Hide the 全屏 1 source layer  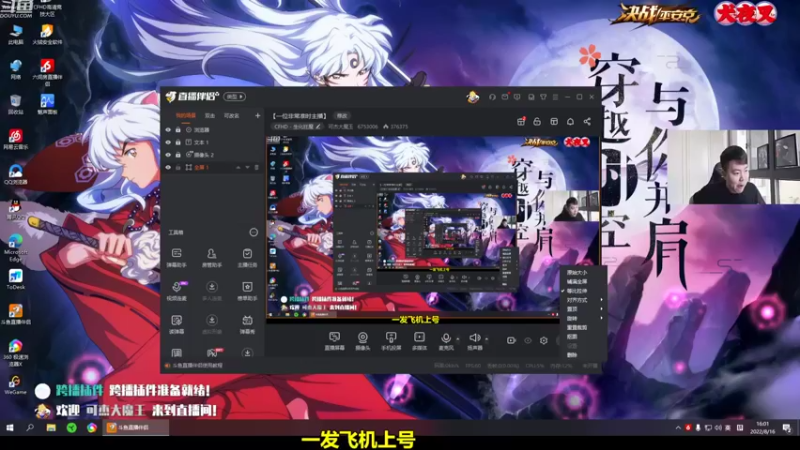tap(168, 167)
